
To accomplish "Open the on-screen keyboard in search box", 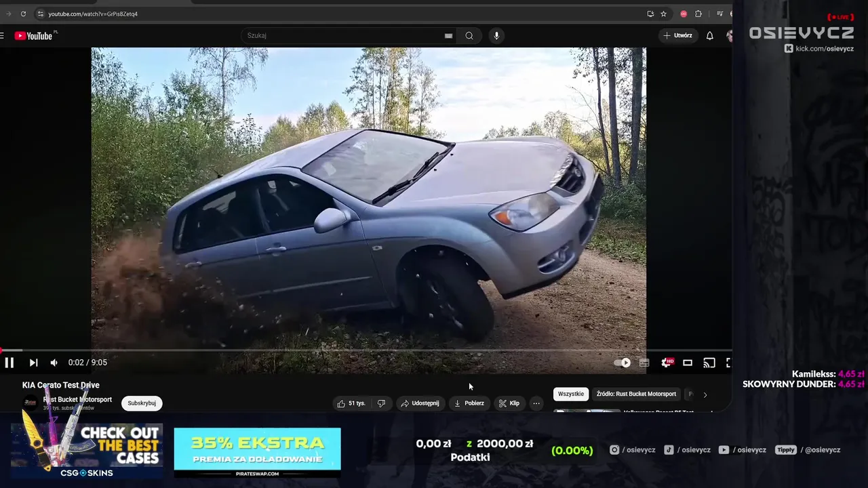I will [x=448, y=36].
